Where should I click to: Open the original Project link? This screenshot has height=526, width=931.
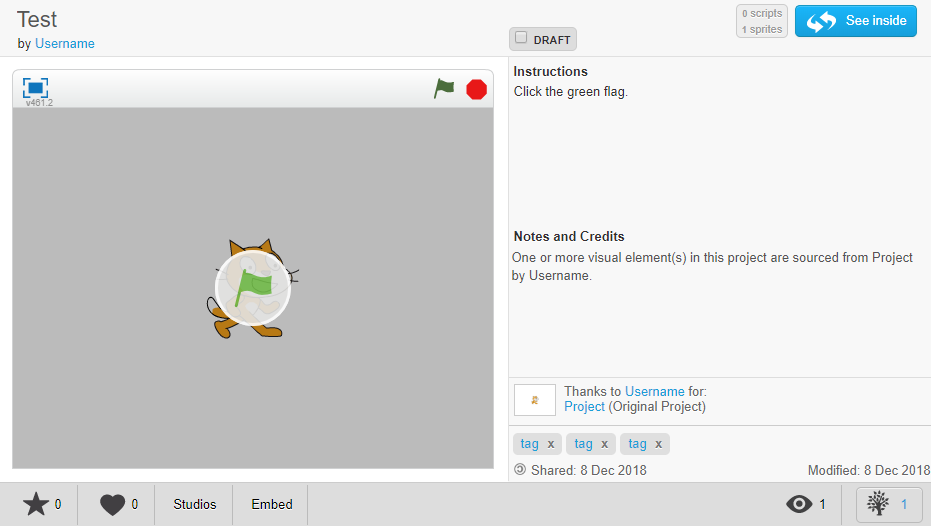tap(584, 407)
